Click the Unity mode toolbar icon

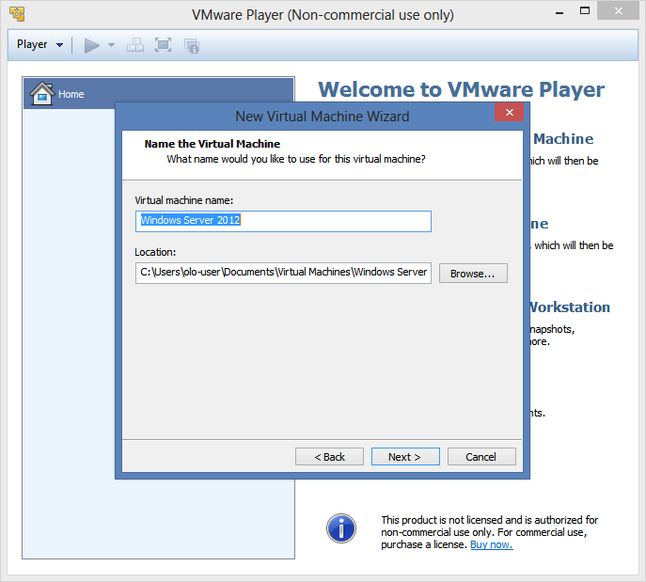pos(192,46)
